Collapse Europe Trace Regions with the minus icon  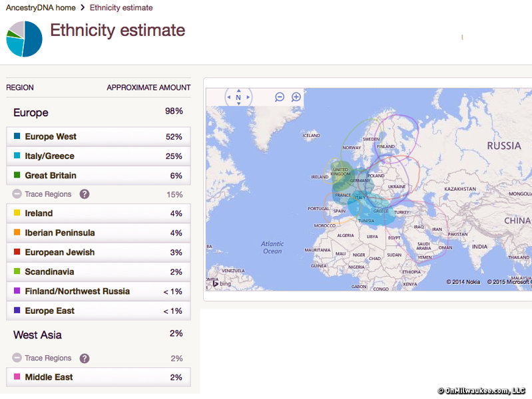[17, 194]
